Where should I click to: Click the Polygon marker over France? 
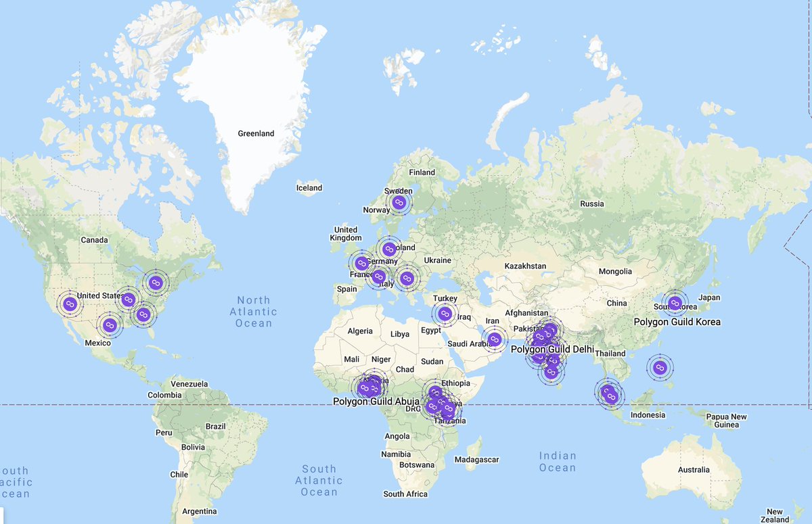[362, 264]
